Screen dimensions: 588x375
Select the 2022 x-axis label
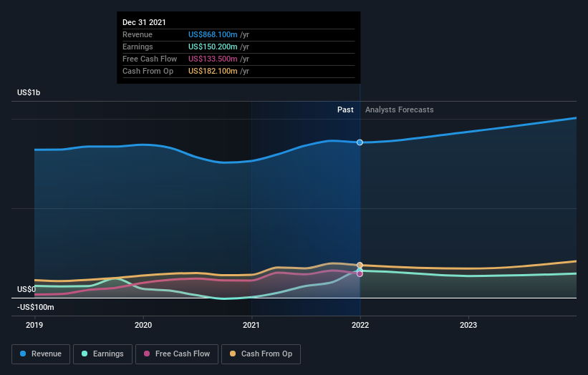360,325
